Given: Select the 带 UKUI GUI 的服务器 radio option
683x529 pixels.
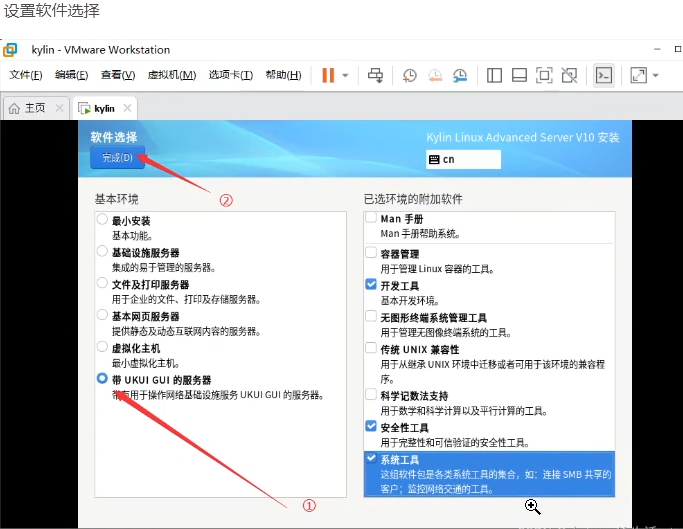Looking at the screenshot, I should (x=102, y=378).
